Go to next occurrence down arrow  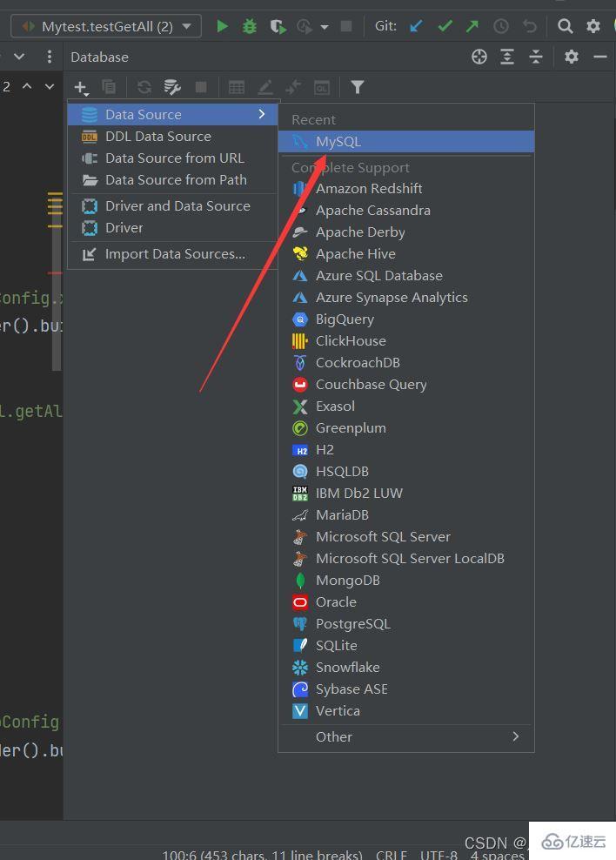click(50, 86)
